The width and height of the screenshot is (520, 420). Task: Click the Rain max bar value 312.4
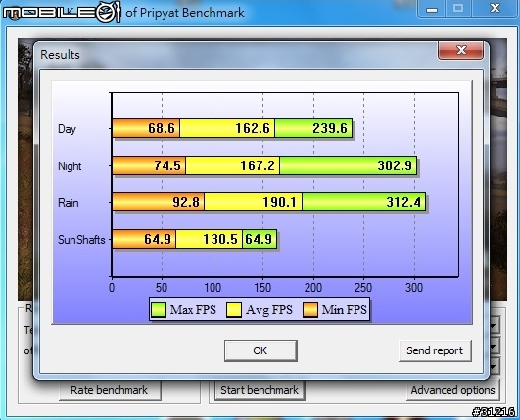click(x=403, y=202)
